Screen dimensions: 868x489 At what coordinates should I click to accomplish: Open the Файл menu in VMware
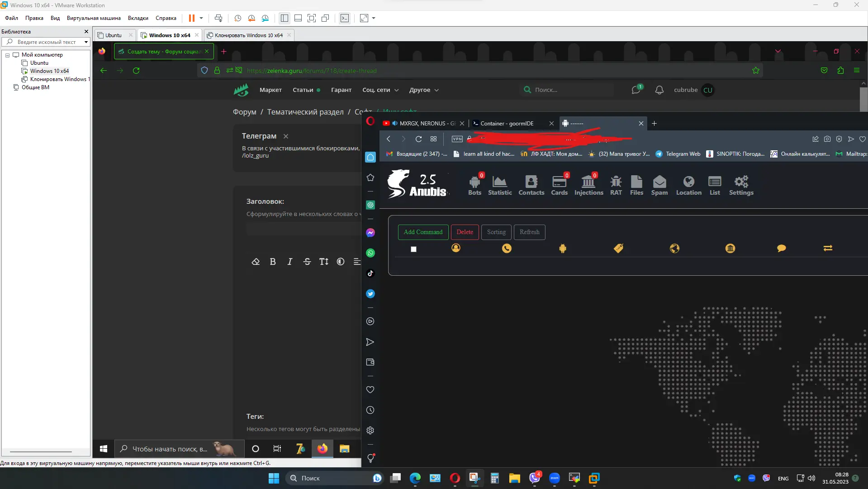click(11, 18)
